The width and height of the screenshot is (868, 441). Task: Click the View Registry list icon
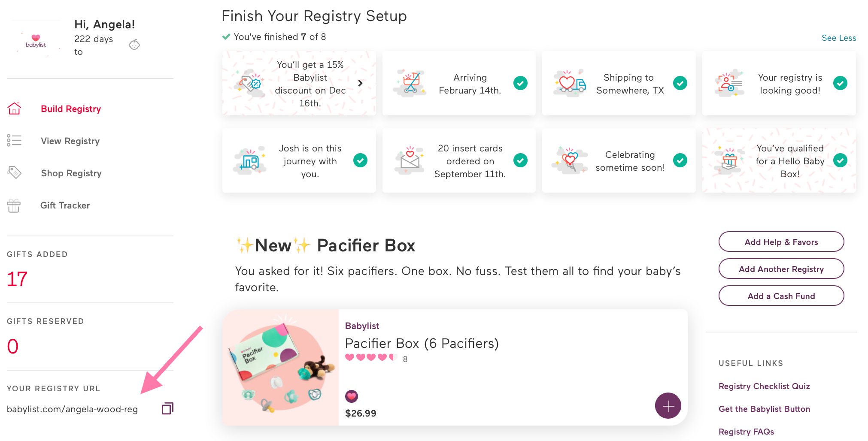pyautogui.click(x=14, y=140)
